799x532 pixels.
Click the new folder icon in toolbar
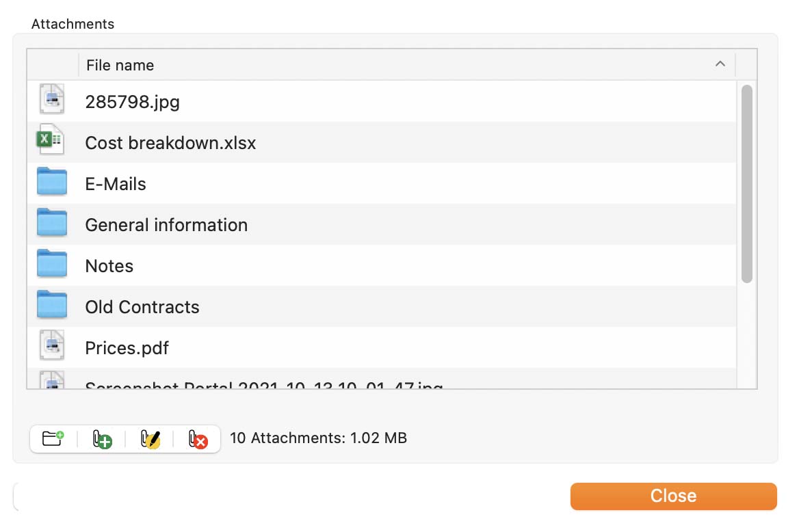coord(53,438)
